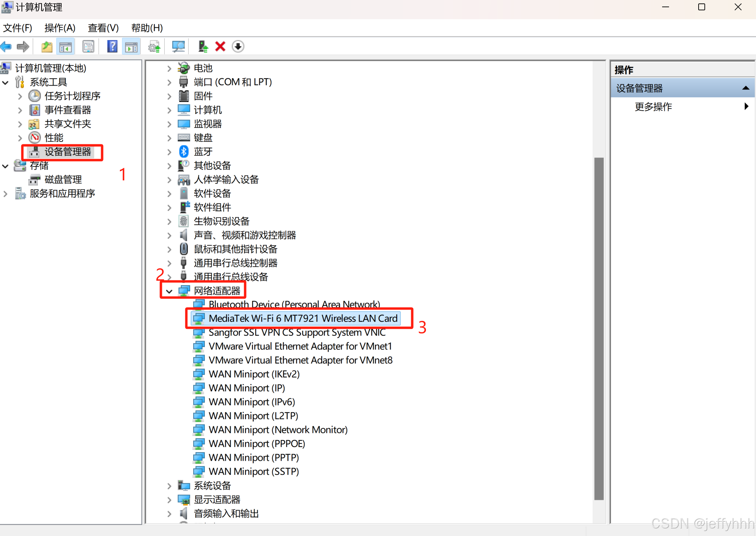Select MediaTek Wi-Fi 6 MT7921 Wireless LAN Card
The width and height of the screenshot is (756, 536).
tap(303, 319)
